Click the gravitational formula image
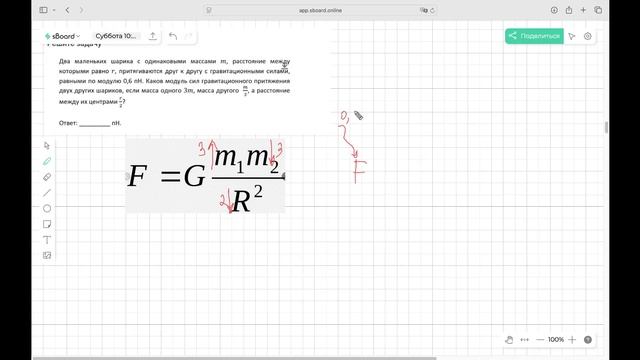Image resolution: width=640 pixels, height=360 pixels. click(x=205, y=176)
